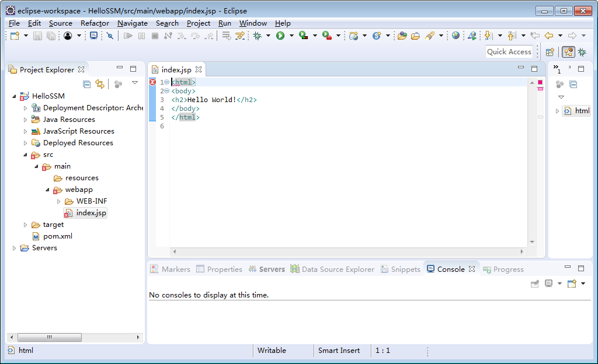Maximize the index.jsp editor area
The image size is (598, 364).
click(534, 68)
